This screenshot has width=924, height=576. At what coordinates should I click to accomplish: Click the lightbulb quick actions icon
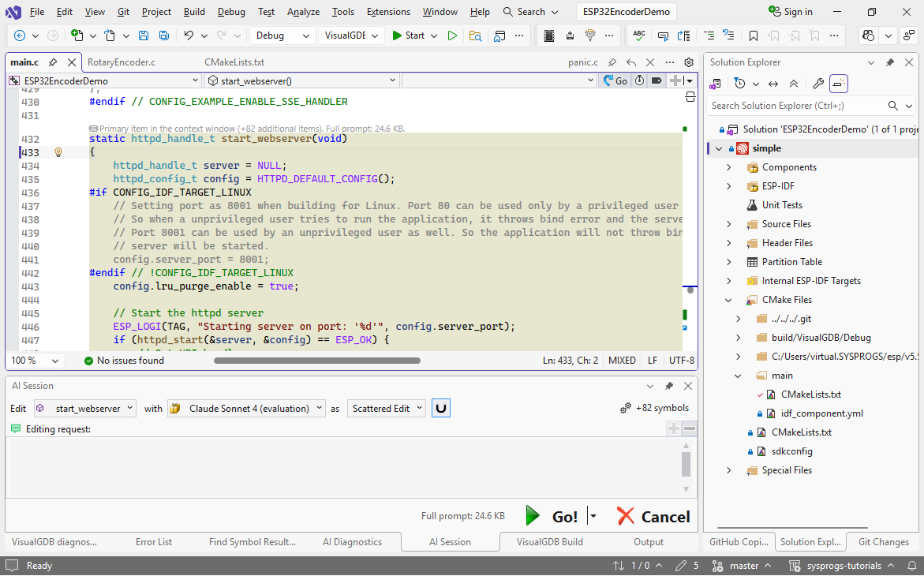(58, 152)
